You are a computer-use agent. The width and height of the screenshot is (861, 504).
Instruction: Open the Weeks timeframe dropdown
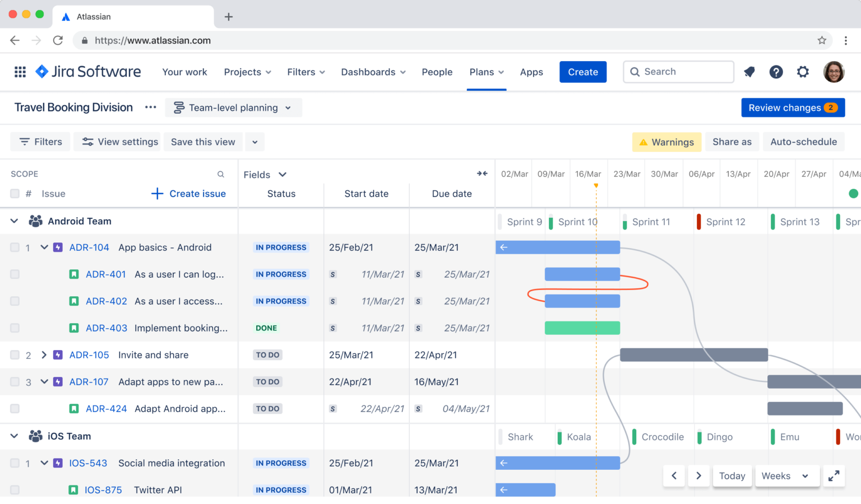[787, 475]
